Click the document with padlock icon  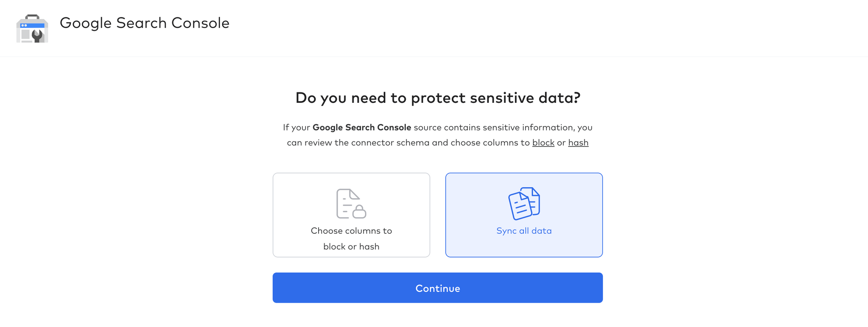[x=351, y=203]
